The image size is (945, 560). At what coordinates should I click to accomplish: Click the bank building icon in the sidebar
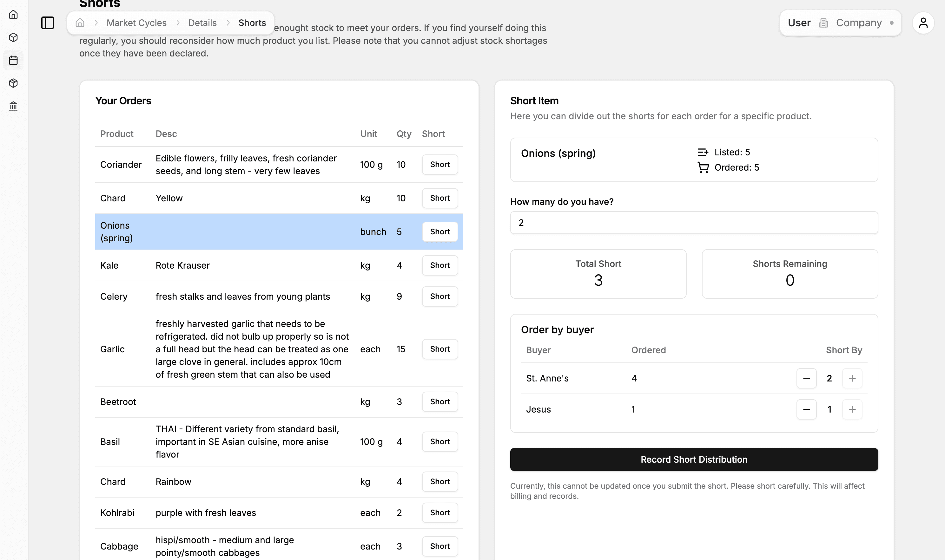pyautogui.click(x=13, y=106)
